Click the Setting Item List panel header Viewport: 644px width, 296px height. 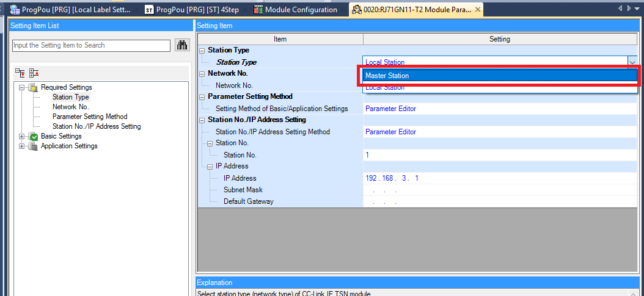click(101, 26)
